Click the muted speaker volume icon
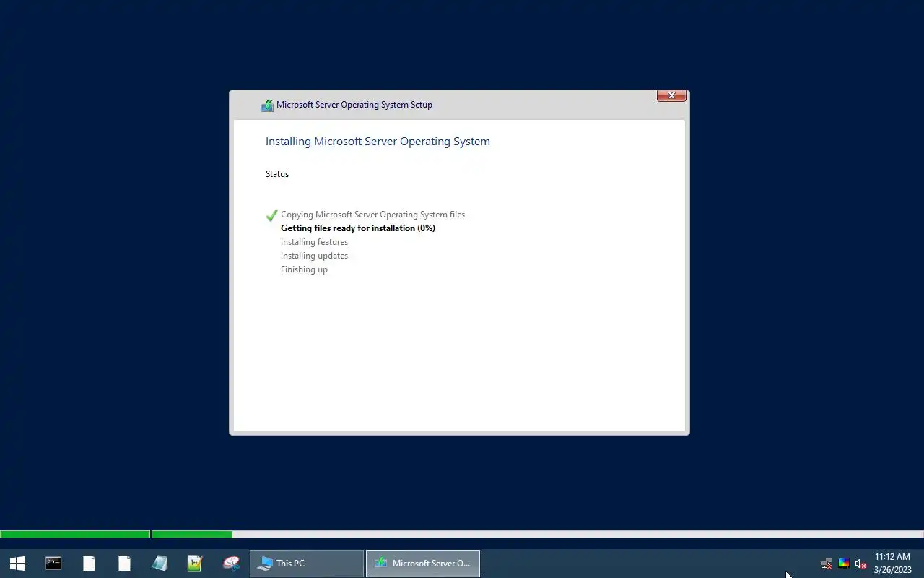 click(x=860, y=564)
